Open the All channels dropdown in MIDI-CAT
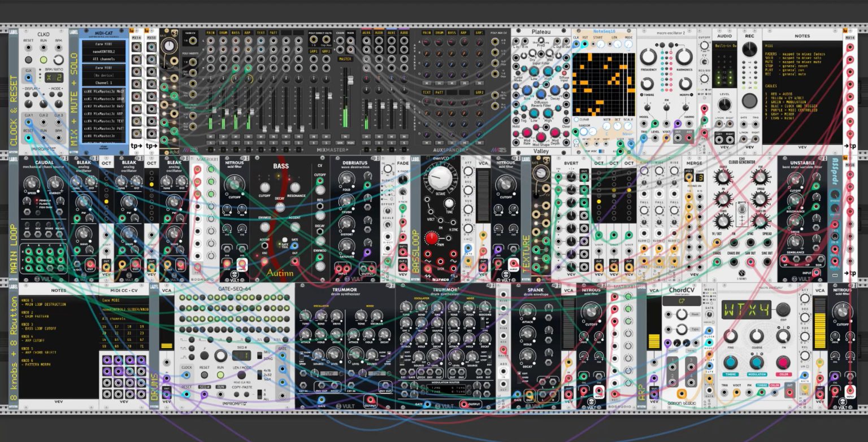This screenshot has width=868, height=442. pyautogui.click(x=103, y=59)
